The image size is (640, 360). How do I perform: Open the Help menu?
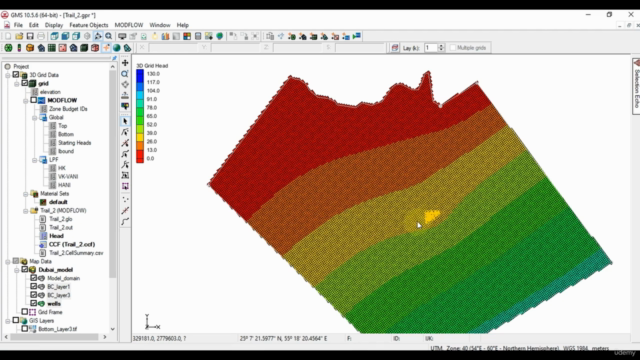tap(182, 25)
